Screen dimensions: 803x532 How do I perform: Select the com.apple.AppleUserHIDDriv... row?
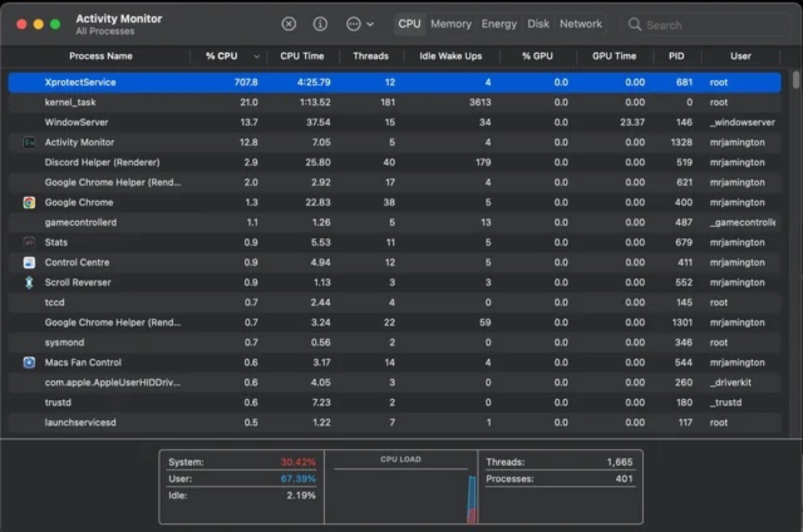click(394, 383)
